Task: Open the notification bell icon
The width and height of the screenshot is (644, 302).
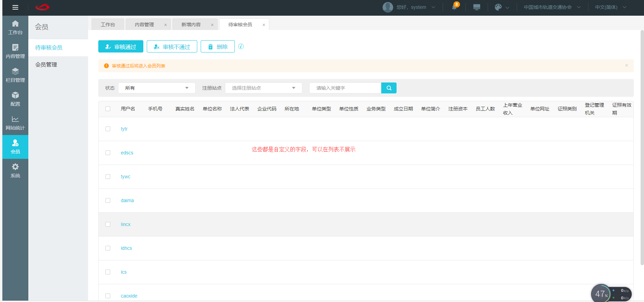Action: coord(454,7)
